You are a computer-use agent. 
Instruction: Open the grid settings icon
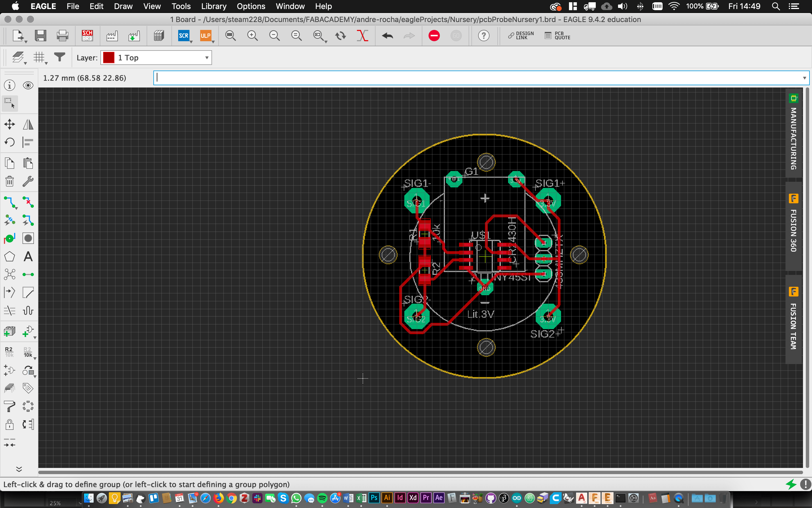39,58
